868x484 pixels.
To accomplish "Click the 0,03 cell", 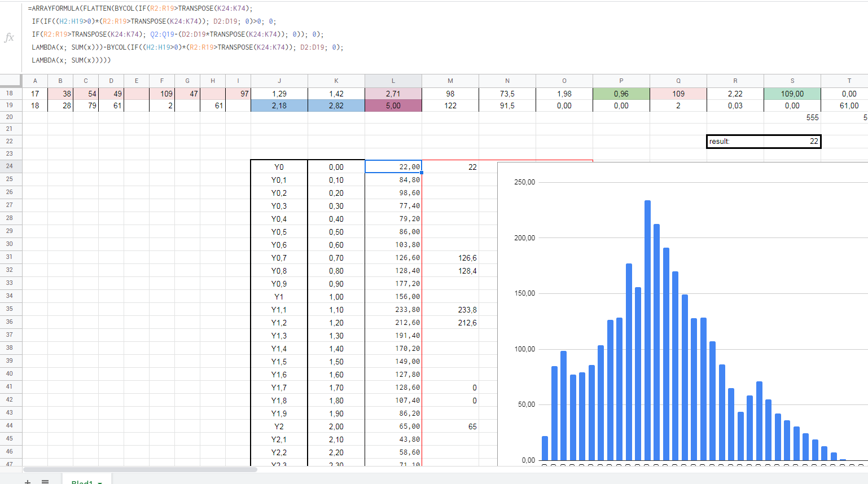I will click(735, 105).
